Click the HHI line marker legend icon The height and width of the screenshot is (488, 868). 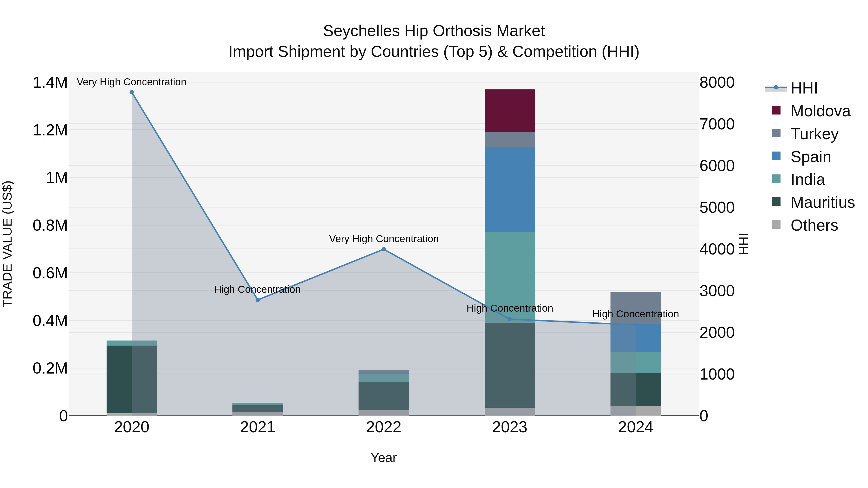776,87
